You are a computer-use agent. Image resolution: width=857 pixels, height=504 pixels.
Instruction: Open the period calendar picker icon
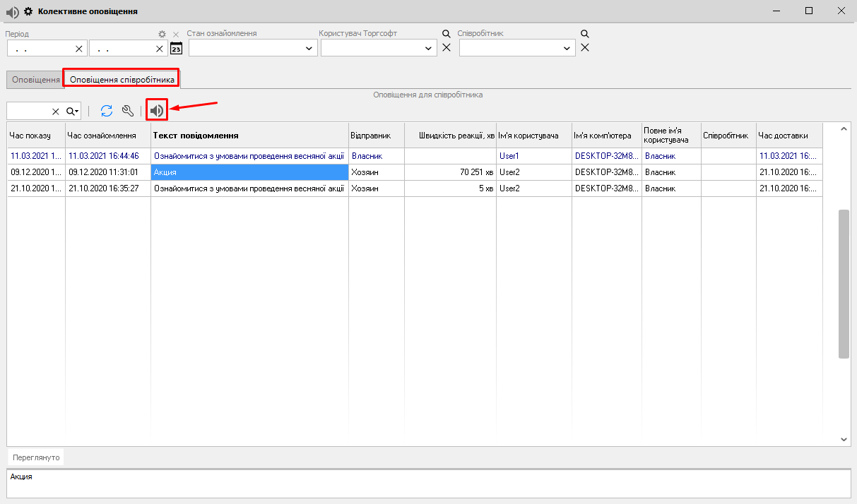tap(177, 48)
